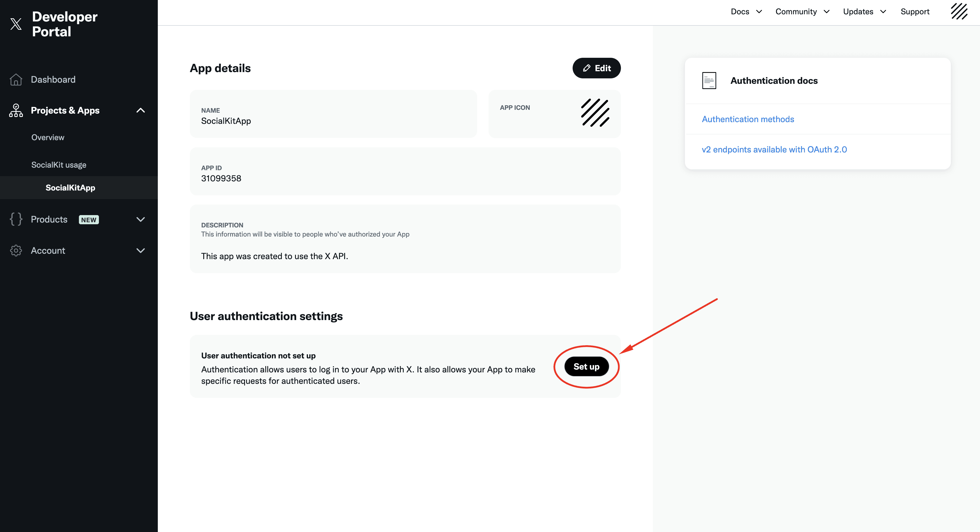Open the Updates dropdown menu
The height and width of the screenshot is (532, 980).
pyautogui.click(x=865, y=12)
